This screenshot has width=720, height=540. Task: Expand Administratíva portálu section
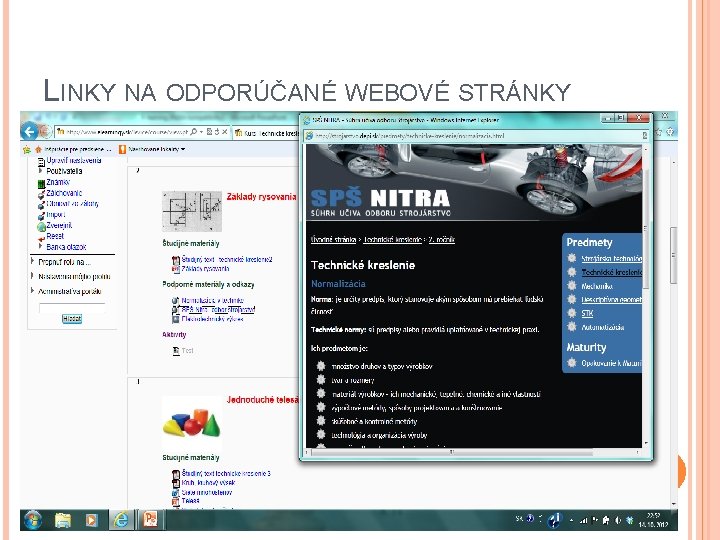tap(33, 291)
